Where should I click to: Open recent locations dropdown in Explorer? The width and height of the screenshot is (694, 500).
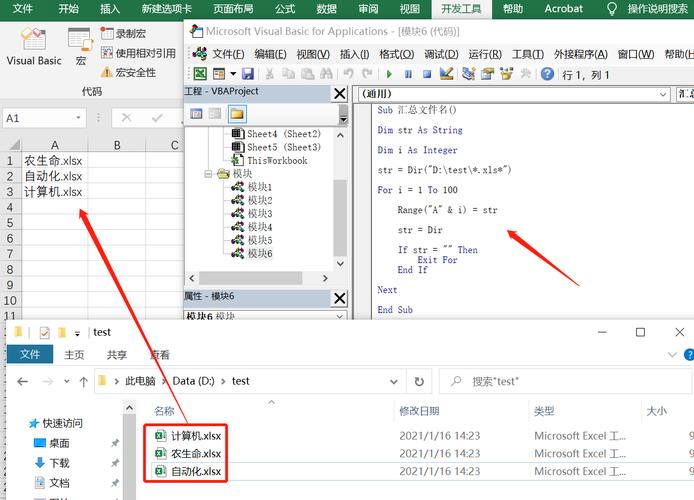tap(66, 381)
